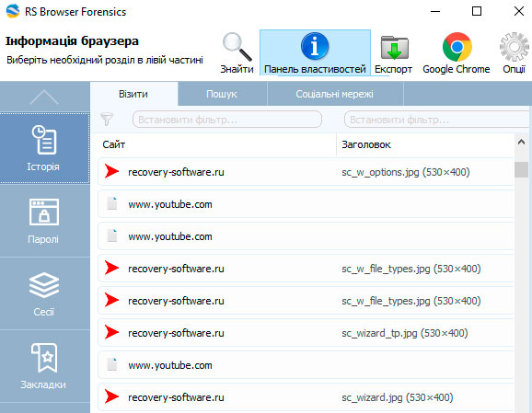Minimize the RS Browser Forensics window
Viewport: 532px width, 413px height.
(435, 11)
